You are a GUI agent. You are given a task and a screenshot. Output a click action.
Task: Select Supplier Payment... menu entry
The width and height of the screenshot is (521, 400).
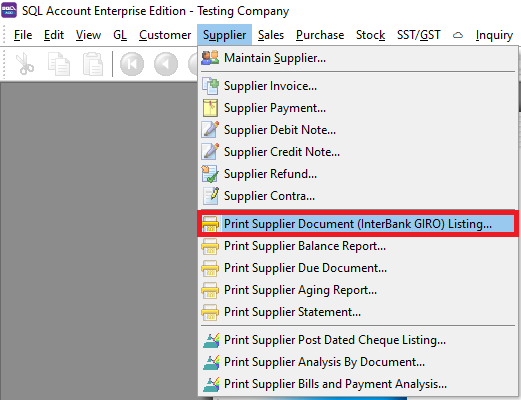[x=358, y=108]
